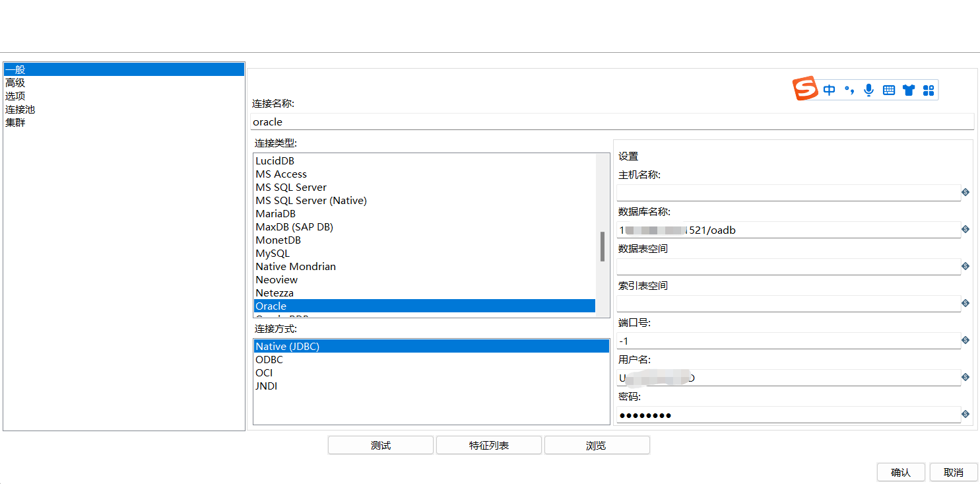The image size is (980, 484).
Task: Toggle punctuation mode in Sogou toolbar
Action: click(x=849, y=90)
